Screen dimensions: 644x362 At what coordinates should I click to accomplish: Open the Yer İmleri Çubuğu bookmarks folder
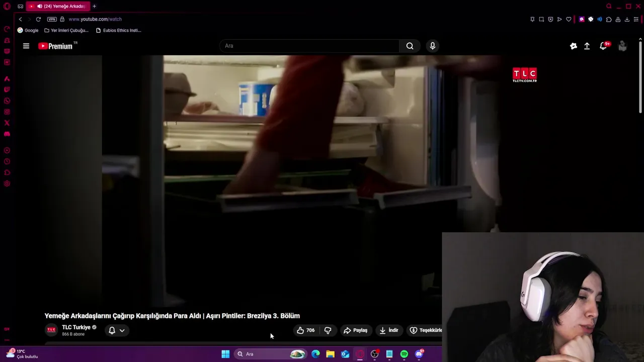tap(66, 30)
